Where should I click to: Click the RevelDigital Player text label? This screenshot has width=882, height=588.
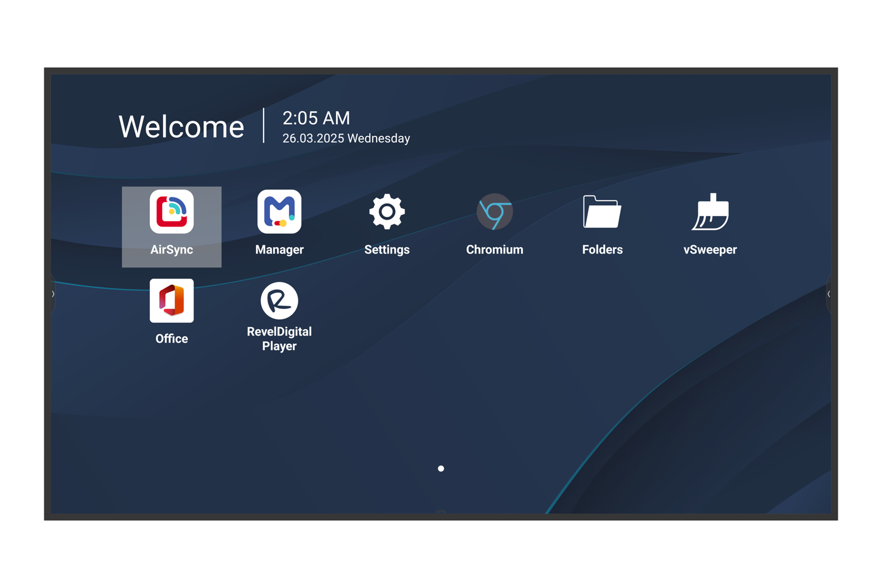click(279, 339)
